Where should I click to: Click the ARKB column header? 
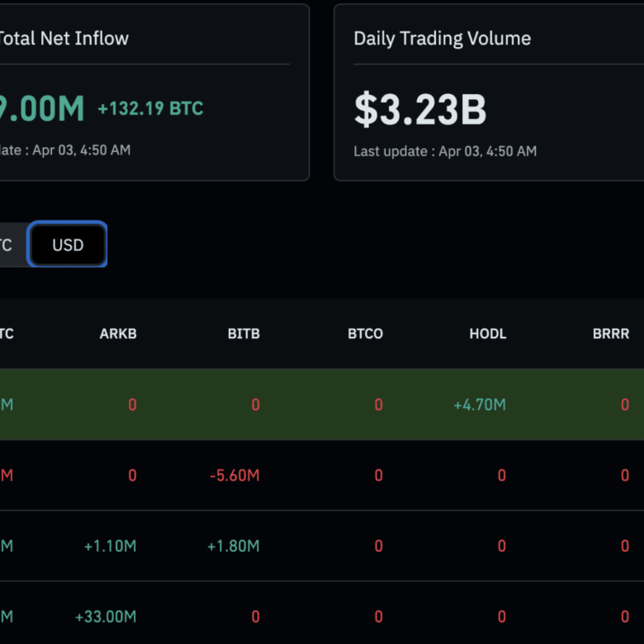pos(118,334)
